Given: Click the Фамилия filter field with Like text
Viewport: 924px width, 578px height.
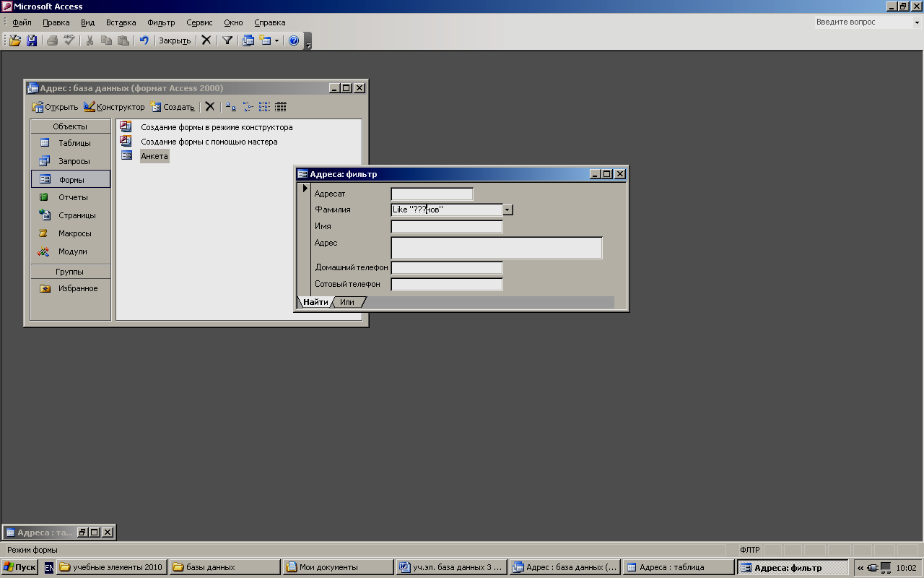Looking at the screenshot, I should [x=446, y=210].
